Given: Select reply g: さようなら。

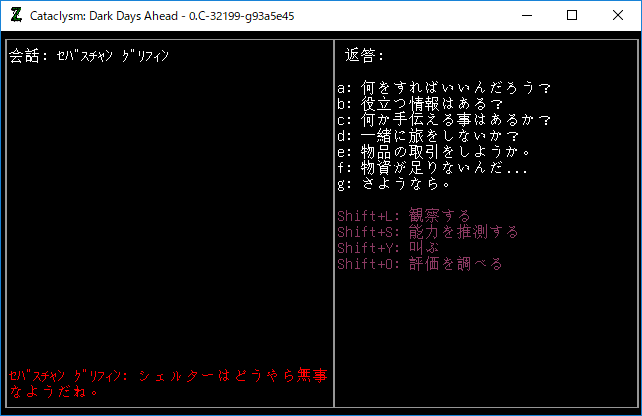Looking at the screenshot, I should [394, 183].
